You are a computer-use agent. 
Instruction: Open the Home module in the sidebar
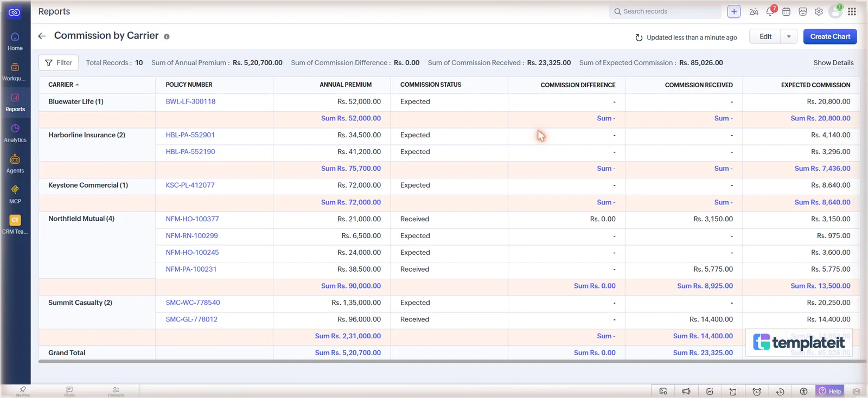point(15,41)
